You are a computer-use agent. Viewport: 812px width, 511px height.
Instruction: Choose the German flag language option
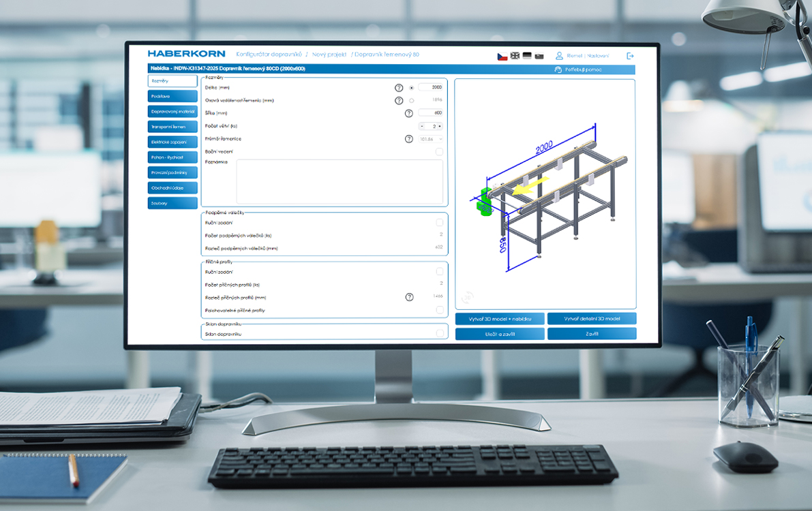point(527,56)
